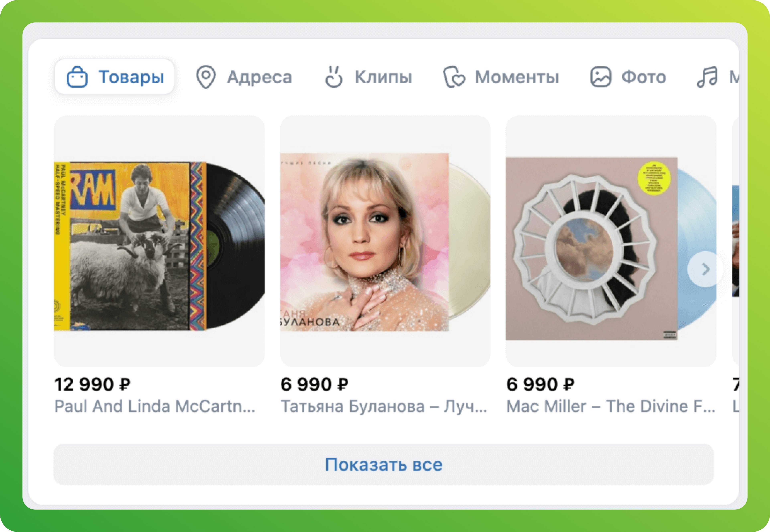Viewport: 770px width, 532px height.
Task: Click the 12 990 ₽ price
Action: [92, 384]
